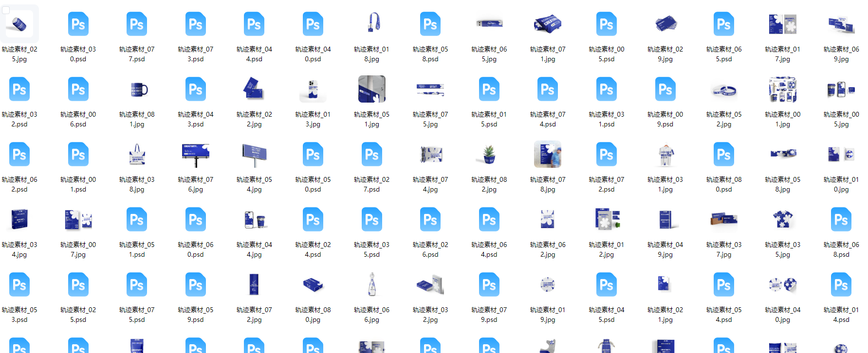Click the Ps icon for 轨迹素材_058.psd
Screen dimensions: 868x353
pyautogui.click(x=430, y=24)
